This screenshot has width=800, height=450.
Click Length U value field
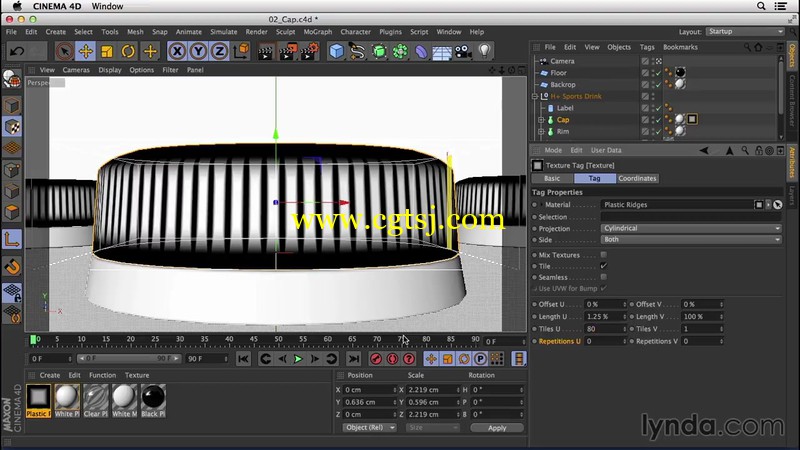click(606, 317)
